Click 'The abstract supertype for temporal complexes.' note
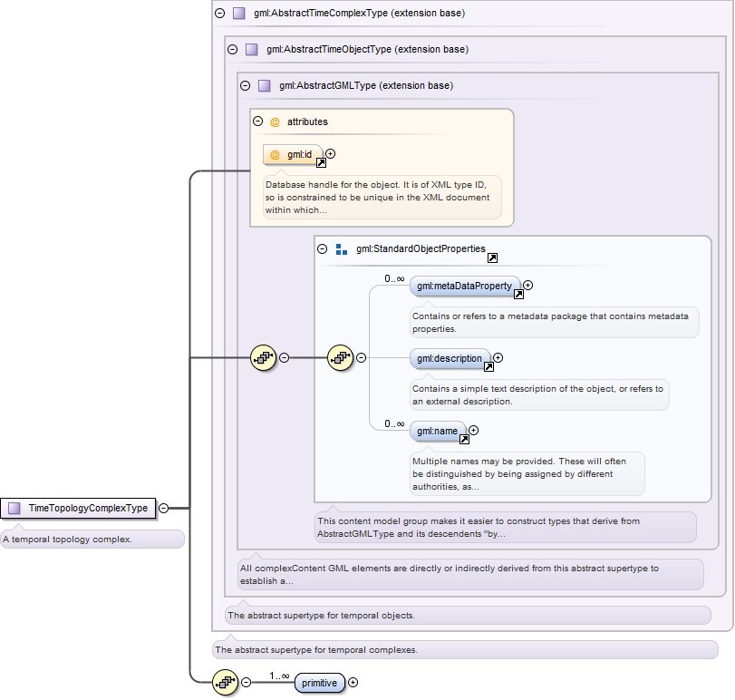 (x=465, y=650)
